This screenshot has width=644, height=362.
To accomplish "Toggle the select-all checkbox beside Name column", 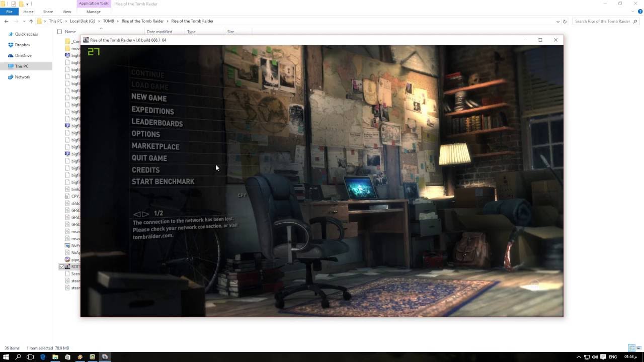I will point(59,32).
